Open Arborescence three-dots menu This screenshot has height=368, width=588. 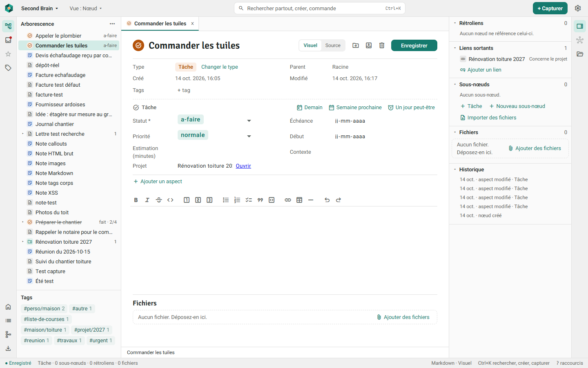(112, 24)
